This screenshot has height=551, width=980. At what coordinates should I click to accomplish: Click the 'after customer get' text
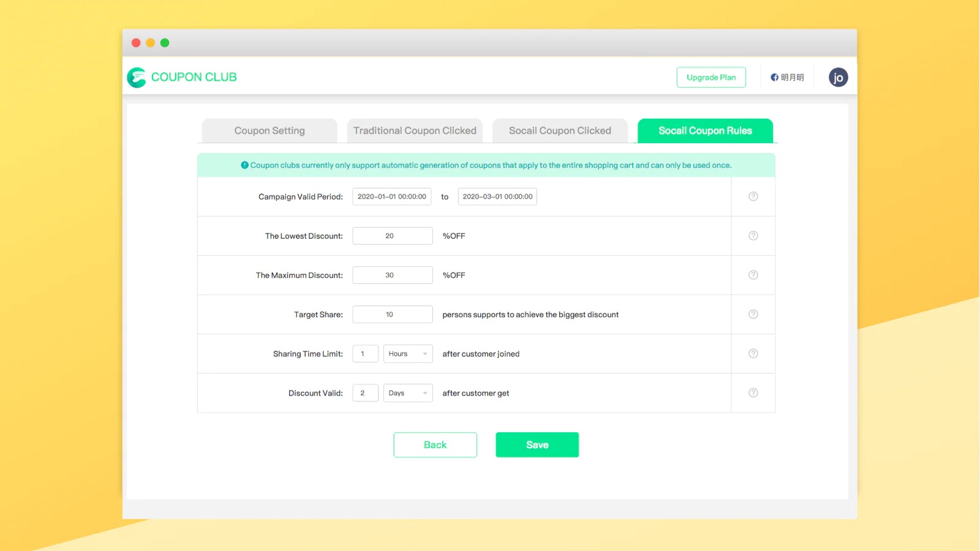pos(476,393)
